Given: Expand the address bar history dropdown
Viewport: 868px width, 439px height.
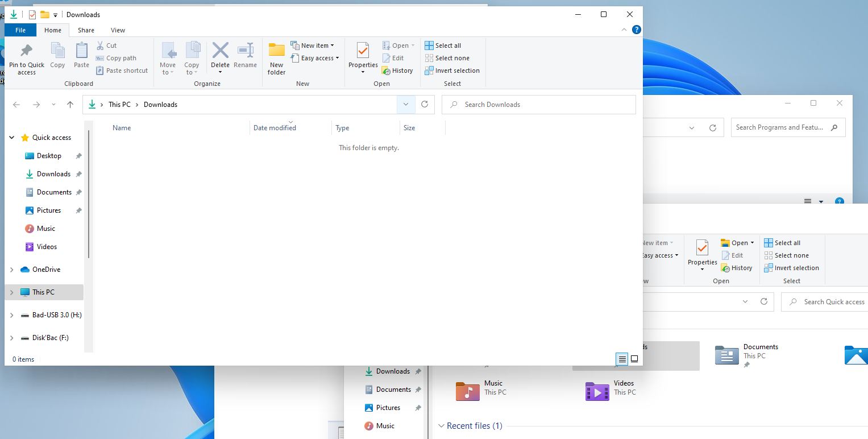Looking at the screenshot, I should pyautogui.click(x=405, y=105).
